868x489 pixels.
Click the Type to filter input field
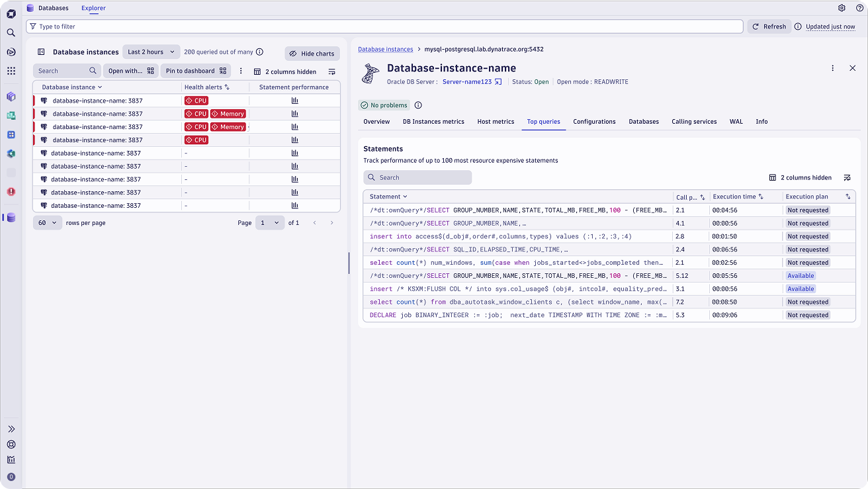[384, 26]
